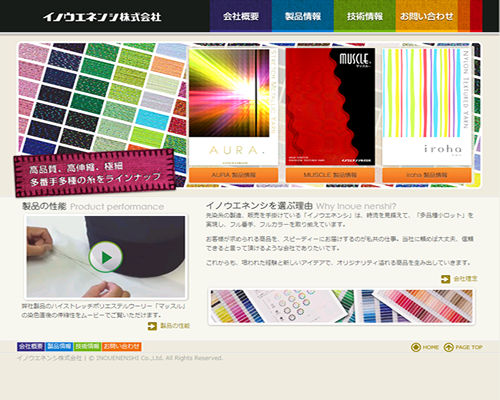
Task: Open the thread color chart banner image
Action: click(341, 307)
